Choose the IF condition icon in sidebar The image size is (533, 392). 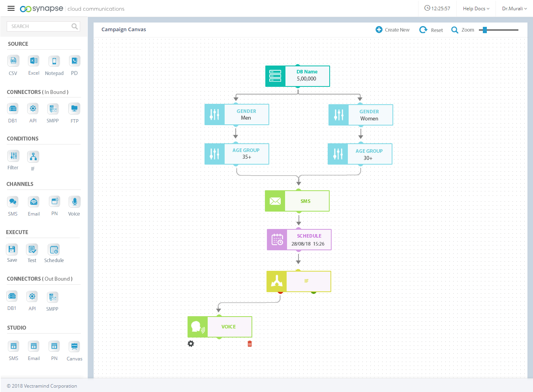tap(33, 157)
